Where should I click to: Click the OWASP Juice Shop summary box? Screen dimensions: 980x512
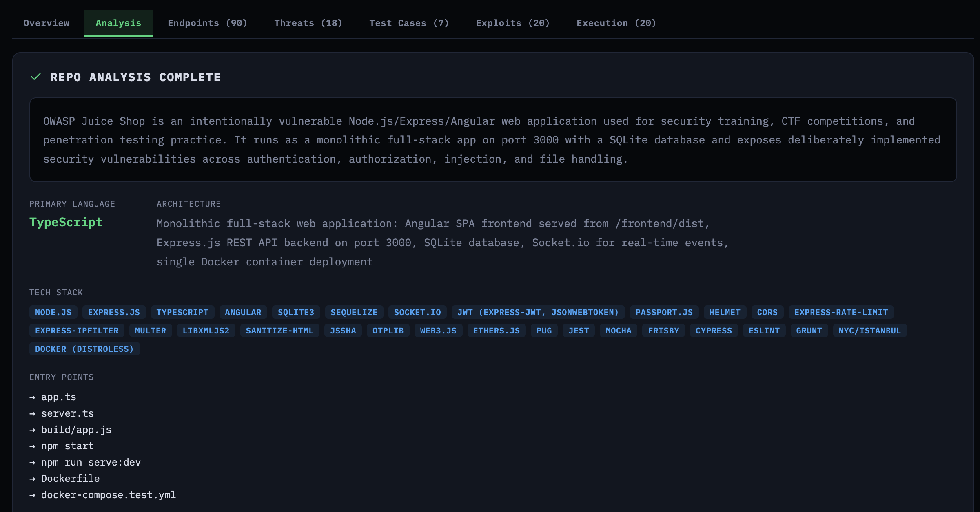coord(493,140)
